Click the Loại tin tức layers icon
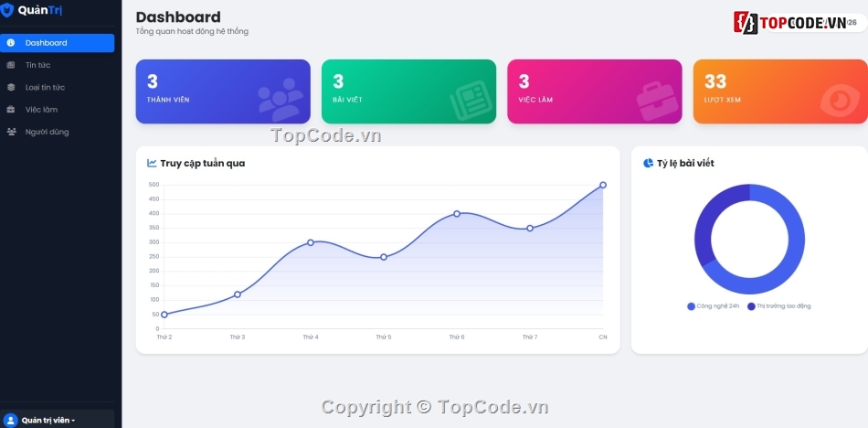The image size is (868, 428). 11,87
